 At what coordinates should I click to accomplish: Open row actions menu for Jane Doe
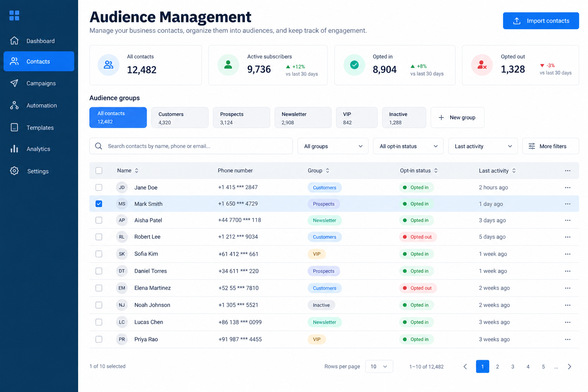click(x=567, y=188)
